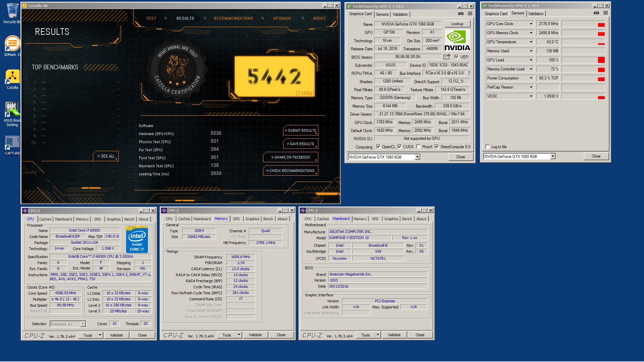Click camera icon in GPU-Z Sensors window
The image size is (644, 362).
point(596,13)
